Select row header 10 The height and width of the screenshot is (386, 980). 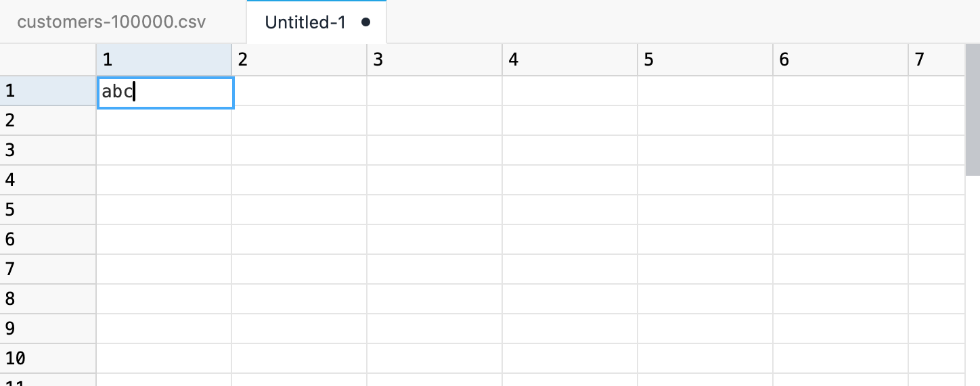coord(48,359)
